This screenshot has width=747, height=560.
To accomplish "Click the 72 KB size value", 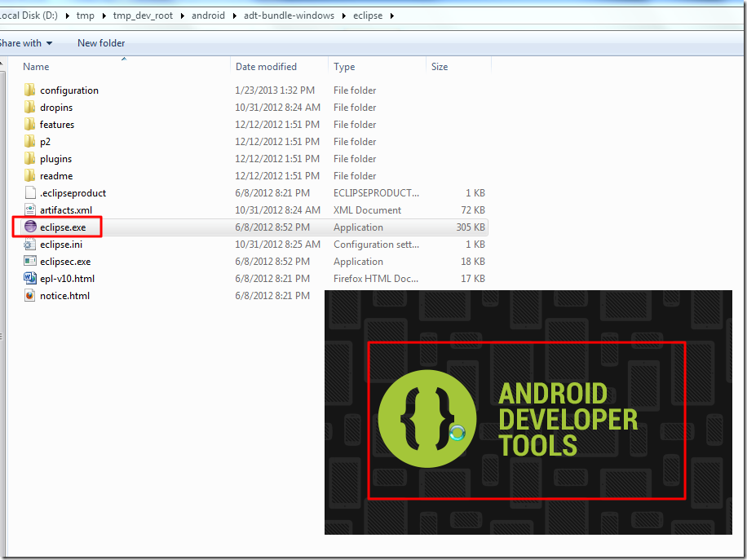I will pyautogui.click(x=473, y=210).
